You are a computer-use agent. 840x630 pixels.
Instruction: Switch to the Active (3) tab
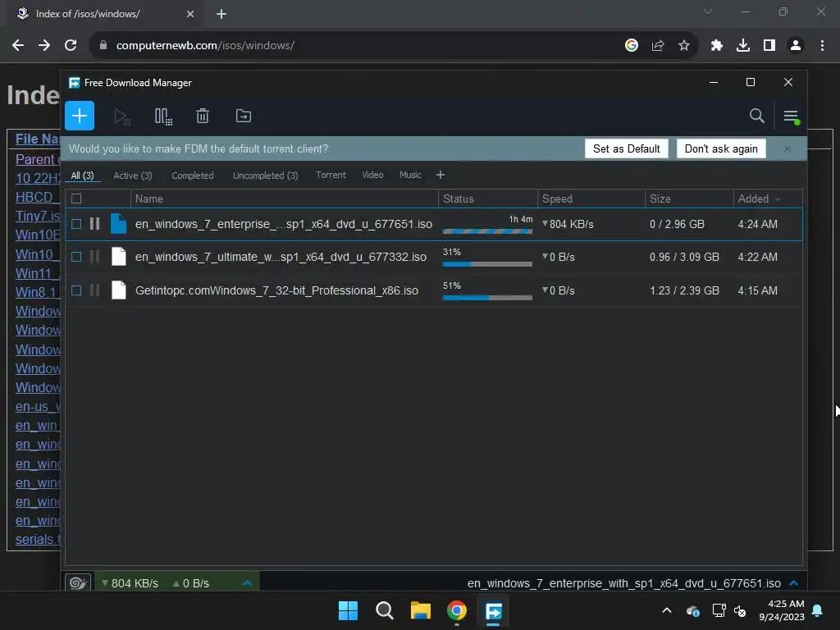(x=133, y=176)
